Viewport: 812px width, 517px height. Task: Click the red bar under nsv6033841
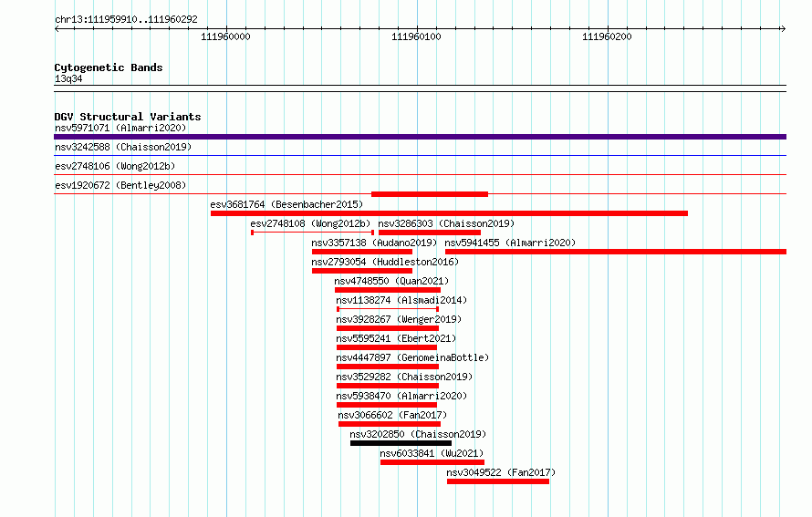coord(432,462)
